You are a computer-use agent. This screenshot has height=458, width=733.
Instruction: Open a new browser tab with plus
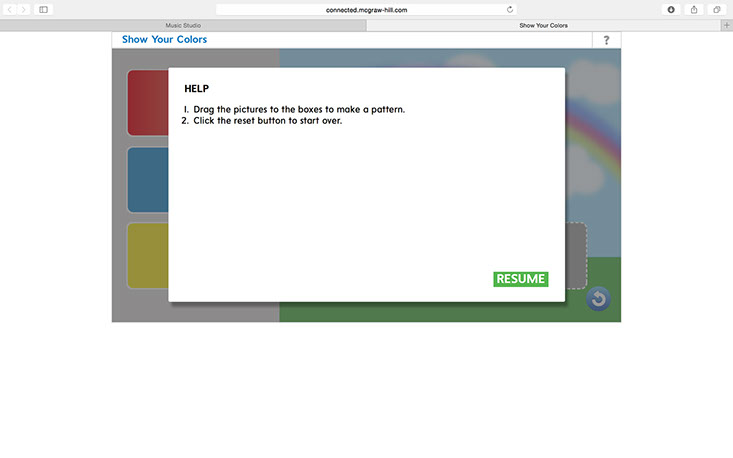point(726,25)
